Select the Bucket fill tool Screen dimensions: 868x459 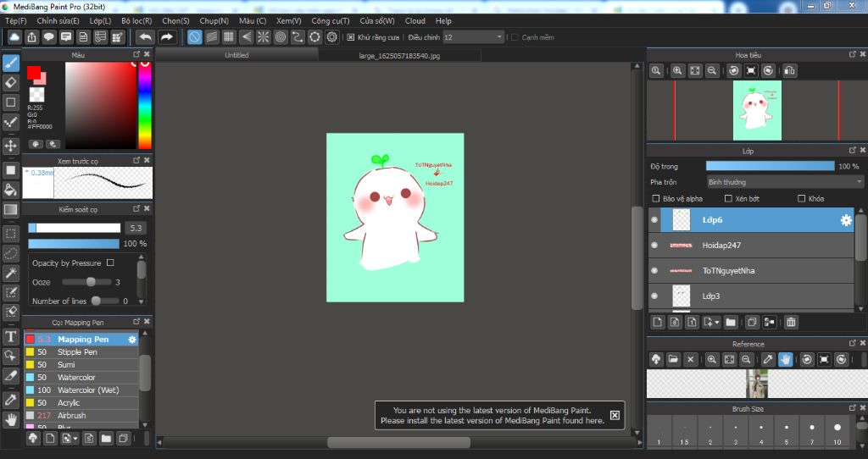[10, 190]
